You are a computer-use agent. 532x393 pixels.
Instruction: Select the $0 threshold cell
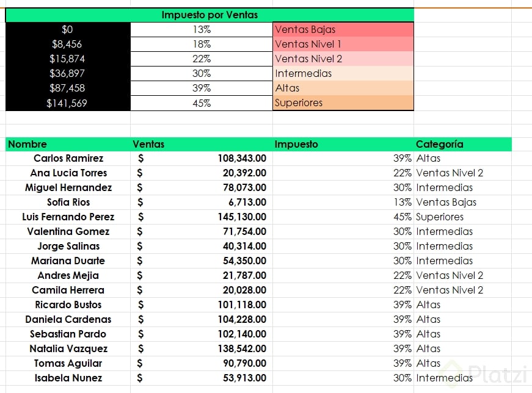click(x=67, y=29)
